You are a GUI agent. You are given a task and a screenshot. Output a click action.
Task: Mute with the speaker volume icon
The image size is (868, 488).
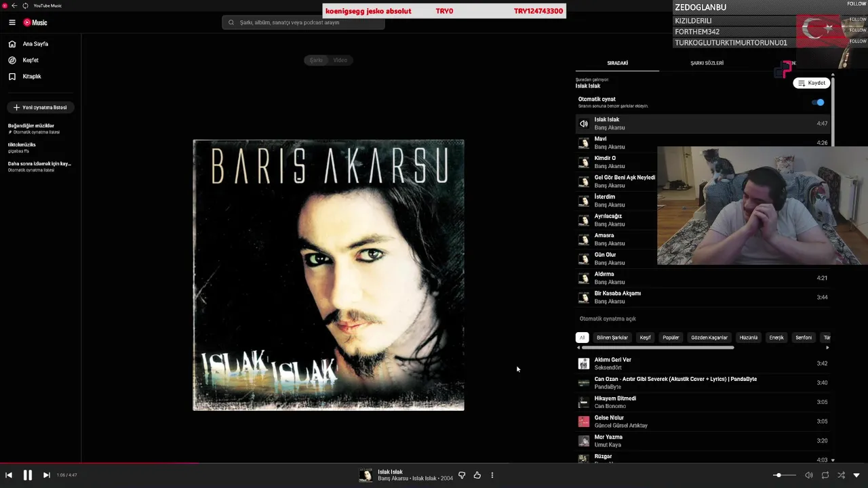pos(808,475)
